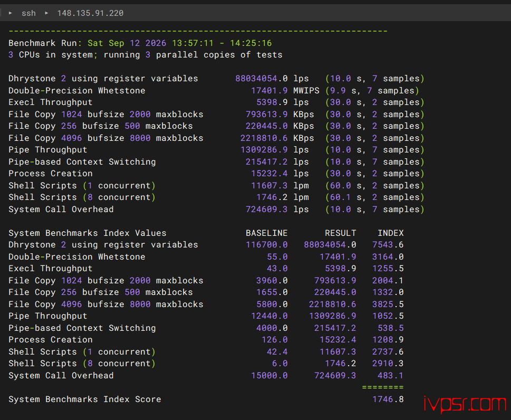Click the index value '2004.1'
The width and height of the screenshot is (511, 420).
tap(388, 280)
